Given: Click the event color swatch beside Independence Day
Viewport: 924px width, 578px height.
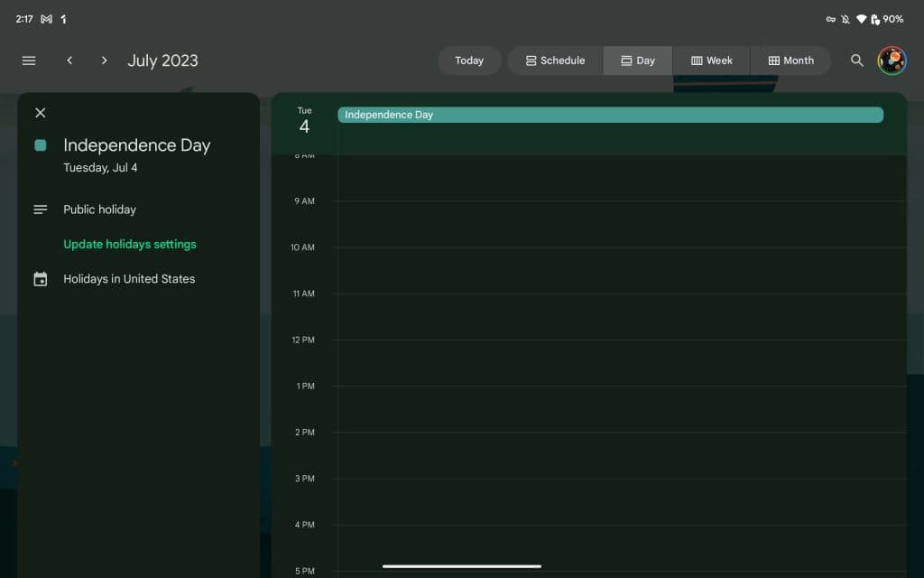Looking at the screenshot, I should [40, 144].
